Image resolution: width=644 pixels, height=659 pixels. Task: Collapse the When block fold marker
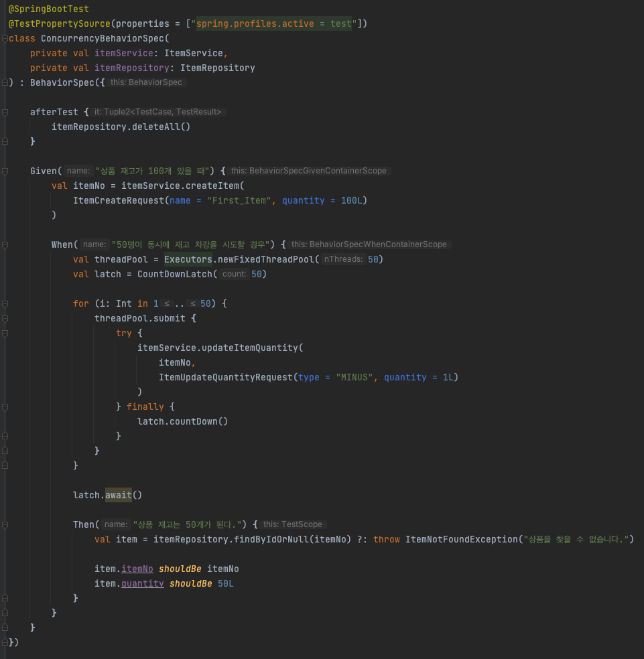click(5, 244)
